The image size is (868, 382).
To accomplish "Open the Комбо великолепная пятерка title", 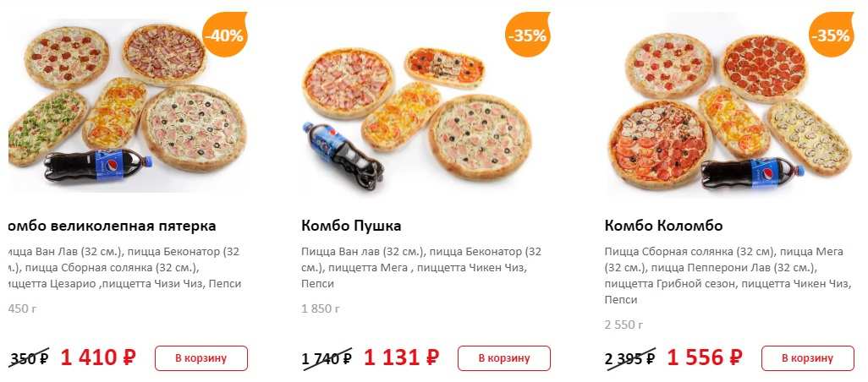I will [x=112, y=226].
